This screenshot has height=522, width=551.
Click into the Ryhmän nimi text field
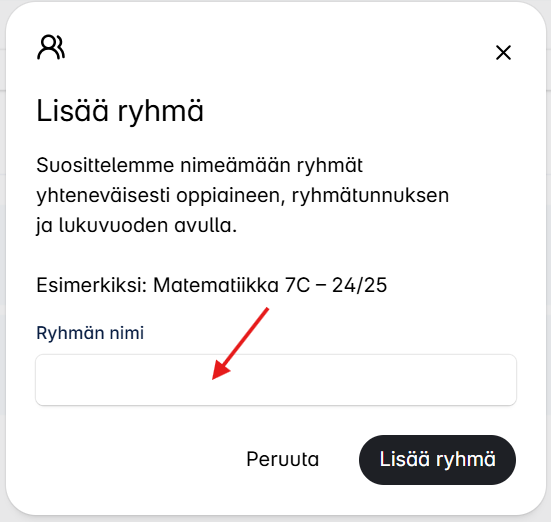click(x=276, y=380)
